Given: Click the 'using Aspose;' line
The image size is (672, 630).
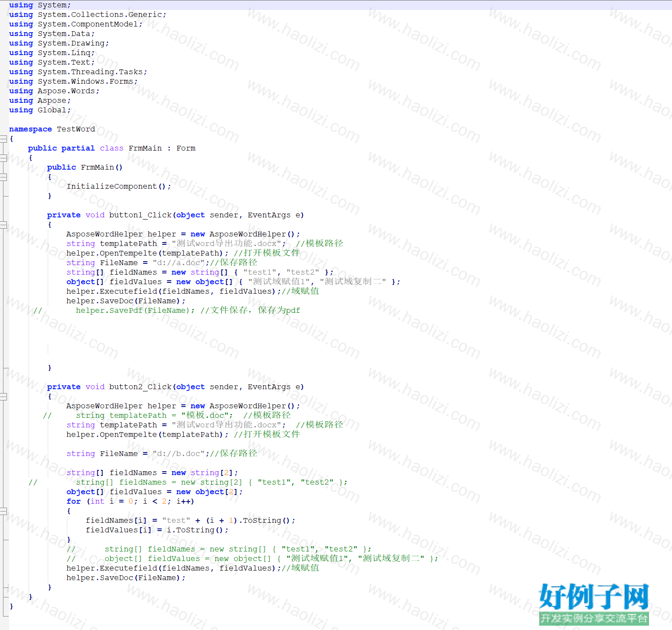Looking at the screenshot, I should click(x=40, y=101).
